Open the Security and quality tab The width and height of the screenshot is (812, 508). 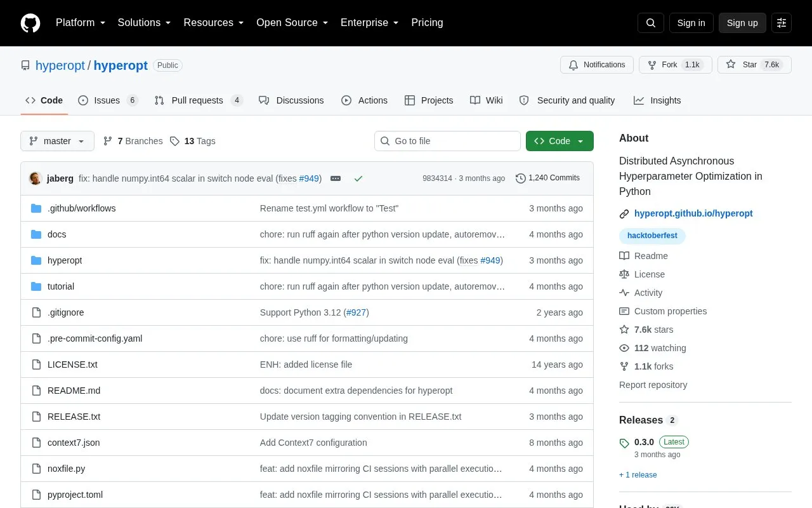tap(567, 100)
